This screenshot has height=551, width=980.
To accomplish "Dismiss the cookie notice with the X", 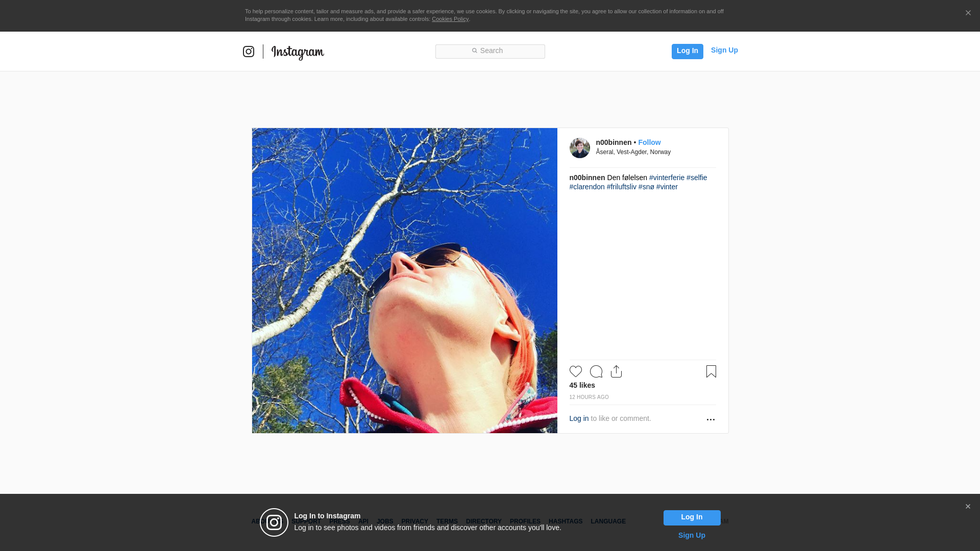I will tap(968, 13).
